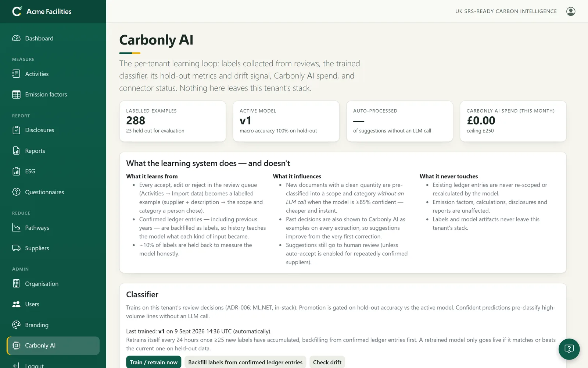Select the Carbonly AI menu item
This screenshot has width=588, height=368.
(53, 346)
